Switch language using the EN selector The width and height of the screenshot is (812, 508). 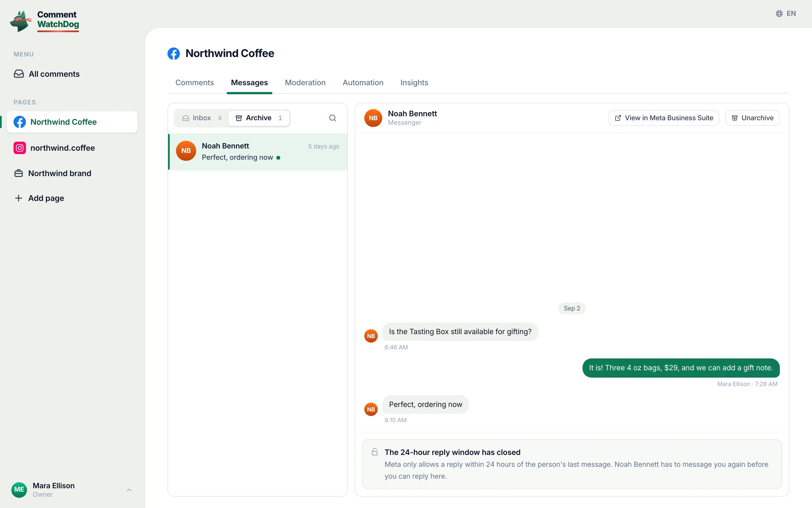pyautogui.click(x=786, y=14)
